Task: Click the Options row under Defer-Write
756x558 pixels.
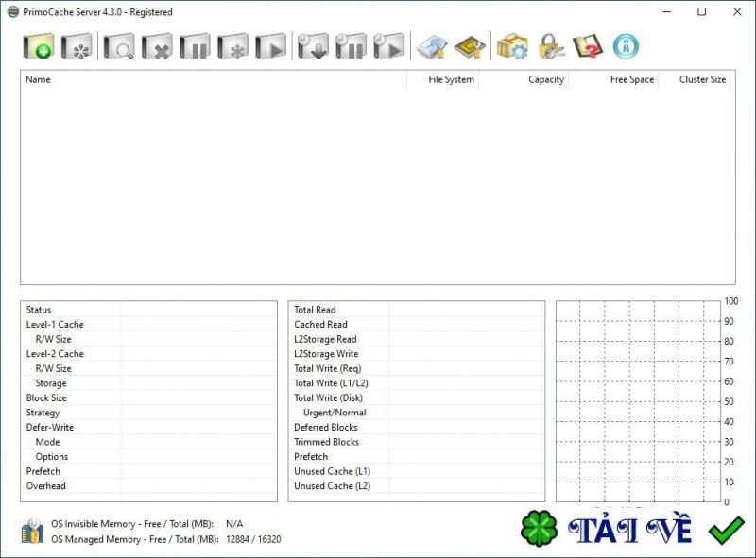Action: coord(149,456)
